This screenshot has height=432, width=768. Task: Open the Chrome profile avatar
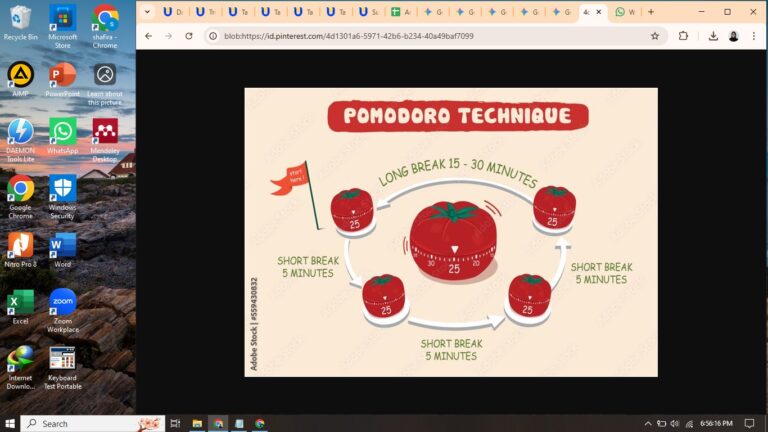pyautogui.click(x=733, y=36)
